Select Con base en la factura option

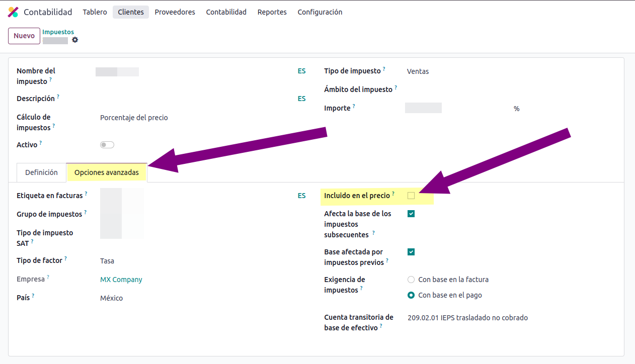[411, 280]
